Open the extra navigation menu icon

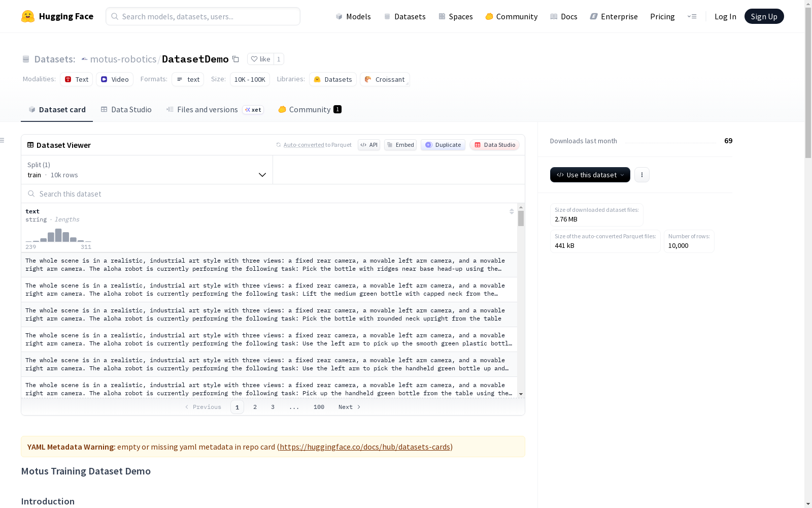692,16
